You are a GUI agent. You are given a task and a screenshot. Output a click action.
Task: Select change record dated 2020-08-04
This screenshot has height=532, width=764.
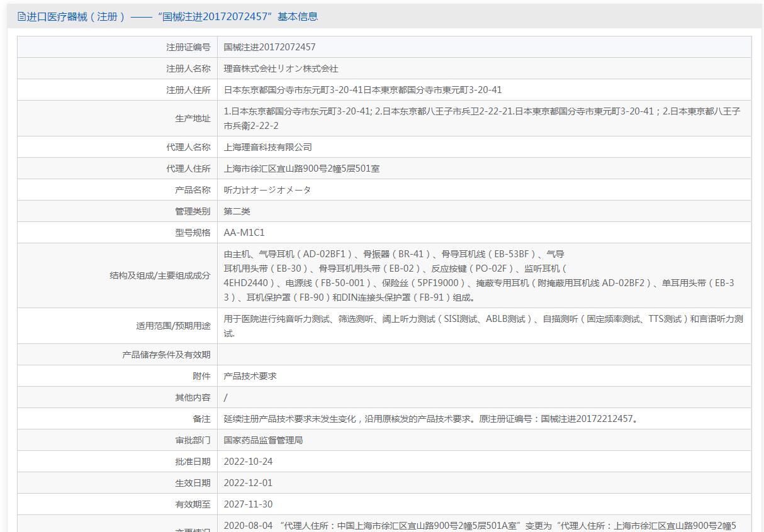pyautogui.click(x=480, y=526)
